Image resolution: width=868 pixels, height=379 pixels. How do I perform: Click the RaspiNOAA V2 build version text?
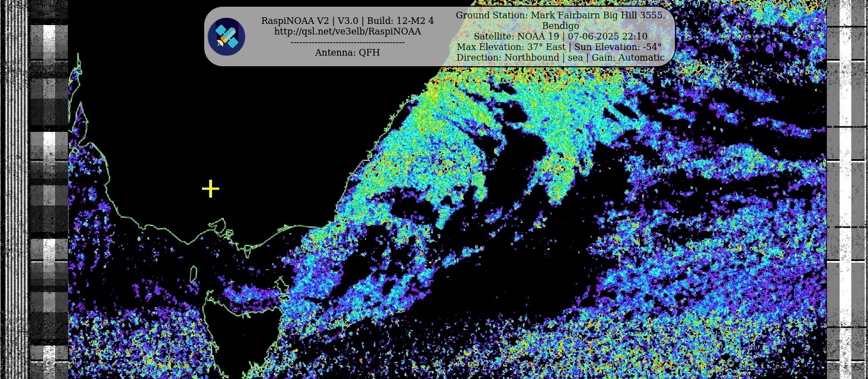click(x=347, y=21)
